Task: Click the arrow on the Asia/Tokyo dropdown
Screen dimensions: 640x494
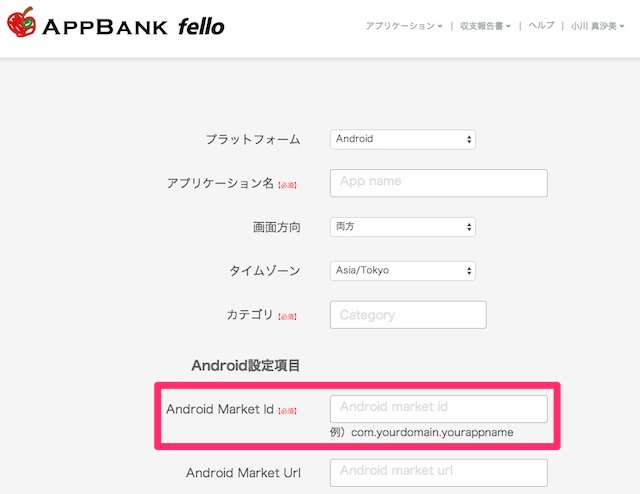Action: coord(469,271)
